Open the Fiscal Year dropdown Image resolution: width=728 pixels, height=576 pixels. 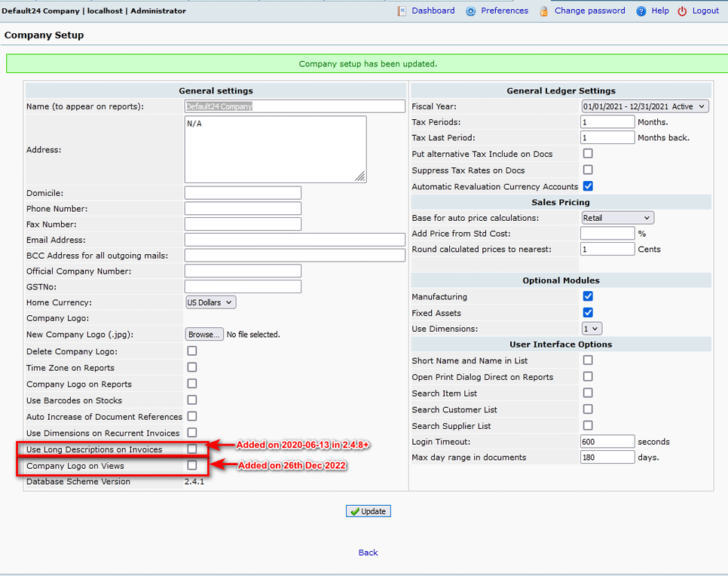pos(644,106)
